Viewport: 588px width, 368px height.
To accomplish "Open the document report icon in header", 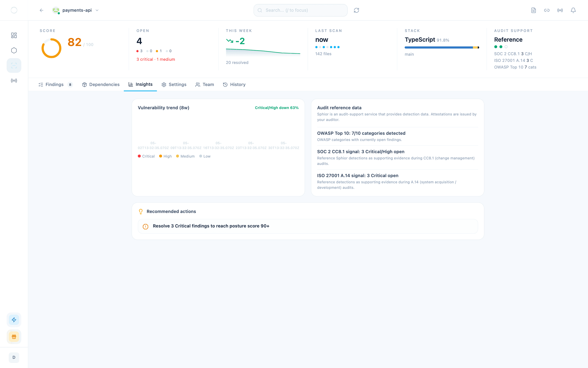I will (x=534, y=10).
